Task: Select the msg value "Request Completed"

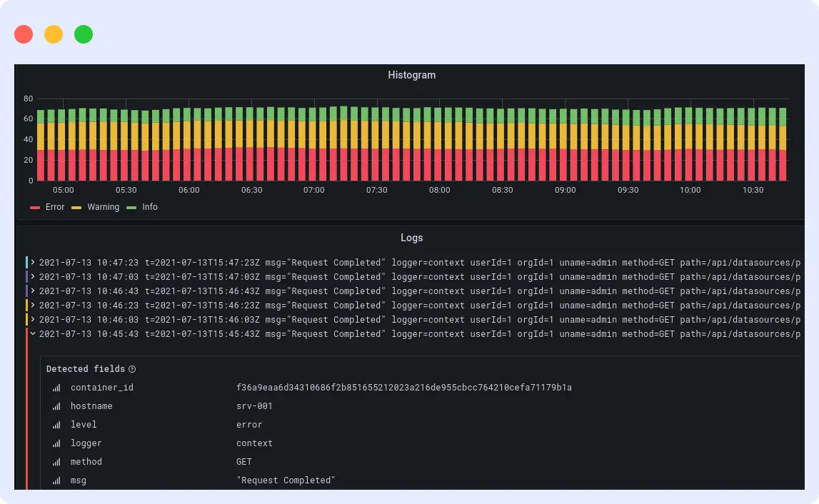Action: (286, 480)
